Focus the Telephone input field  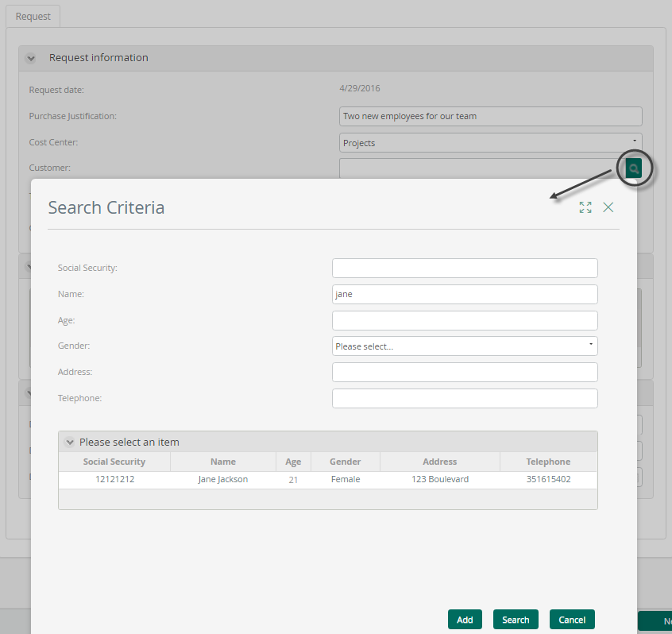[465, 398]
